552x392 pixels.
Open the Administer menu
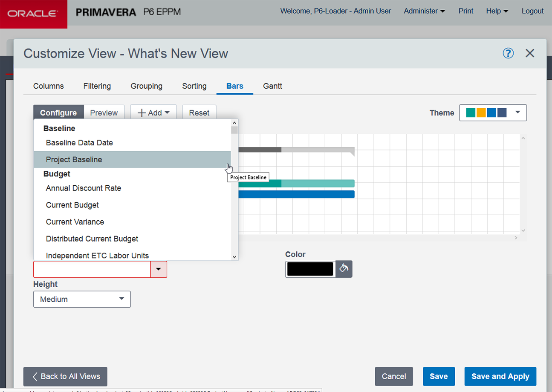(424, 11)
